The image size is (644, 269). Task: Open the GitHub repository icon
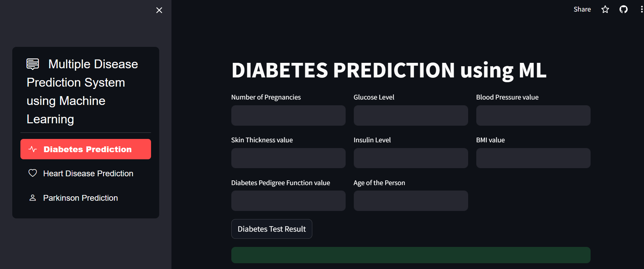pos(623,10)
